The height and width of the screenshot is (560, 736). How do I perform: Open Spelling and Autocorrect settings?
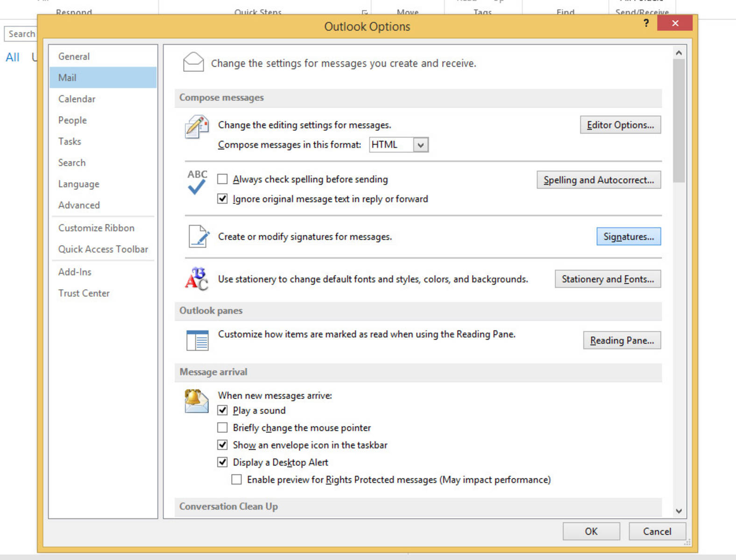click(x=599, y=180)
